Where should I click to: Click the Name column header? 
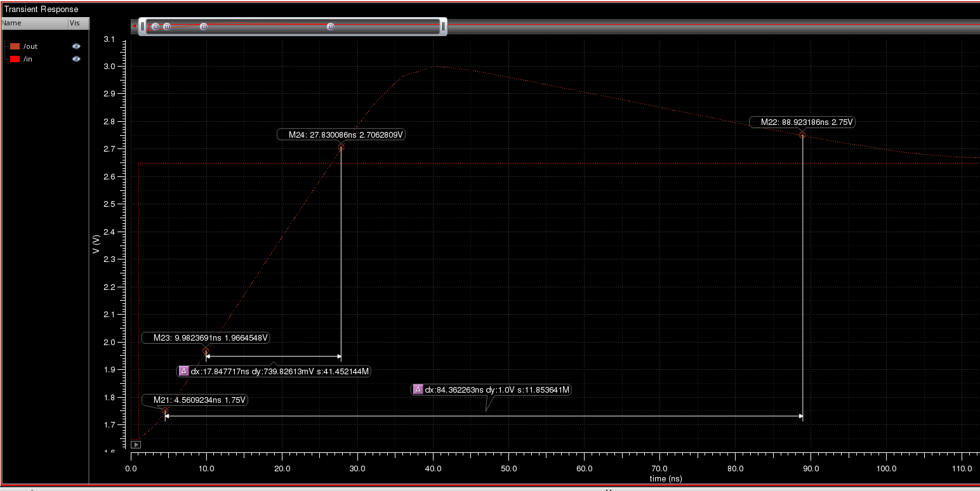click(13, 23)
